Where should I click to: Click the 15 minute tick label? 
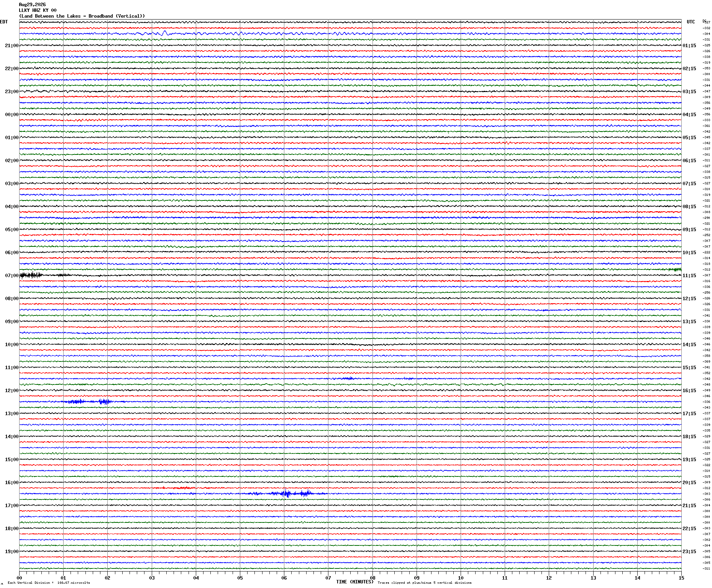(681, 578)
